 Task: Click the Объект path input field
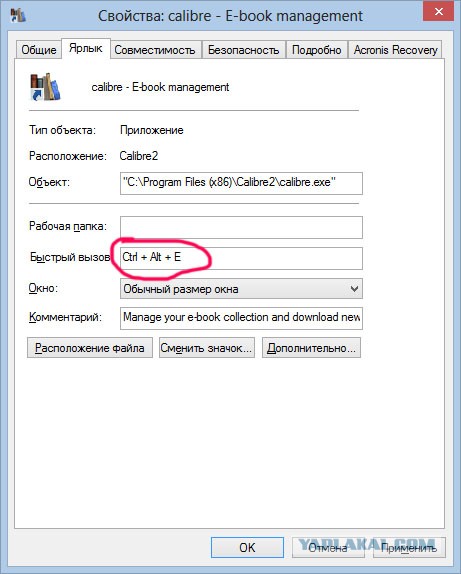(x=241, y=183)
